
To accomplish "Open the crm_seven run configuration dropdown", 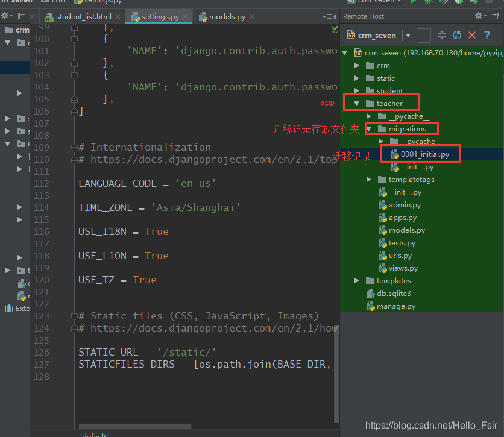I will coord(374,2).
